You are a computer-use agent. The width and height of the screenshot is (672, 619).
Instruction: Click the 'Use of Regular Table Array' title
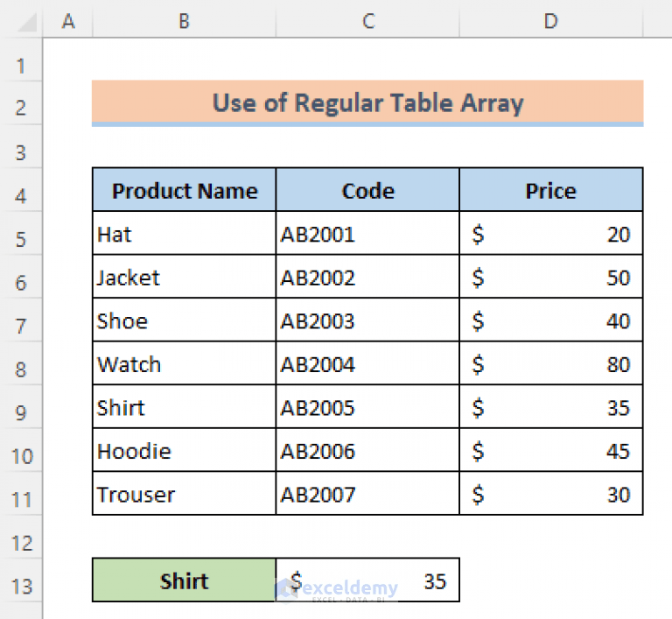click(367, 103)
